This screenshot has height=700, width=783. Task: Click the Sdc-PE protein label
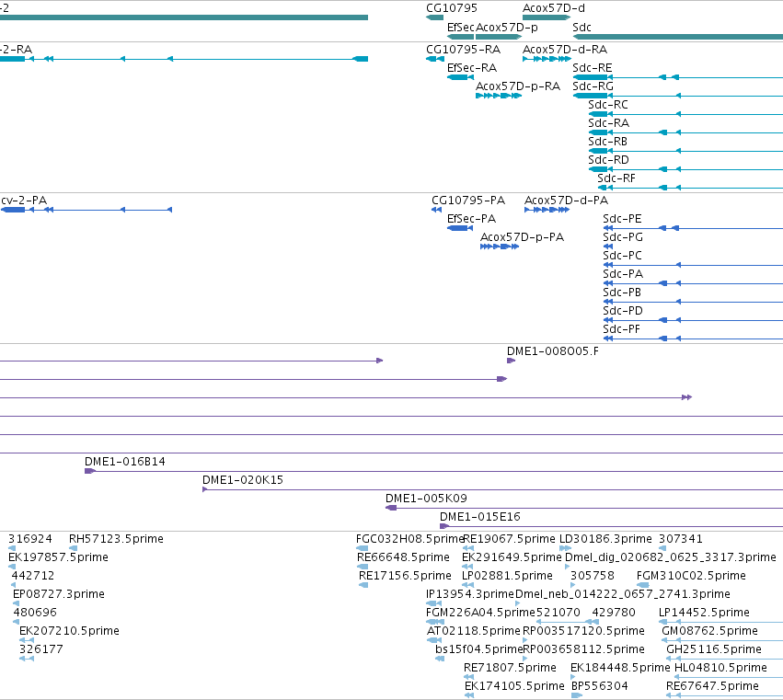(622, 219)
